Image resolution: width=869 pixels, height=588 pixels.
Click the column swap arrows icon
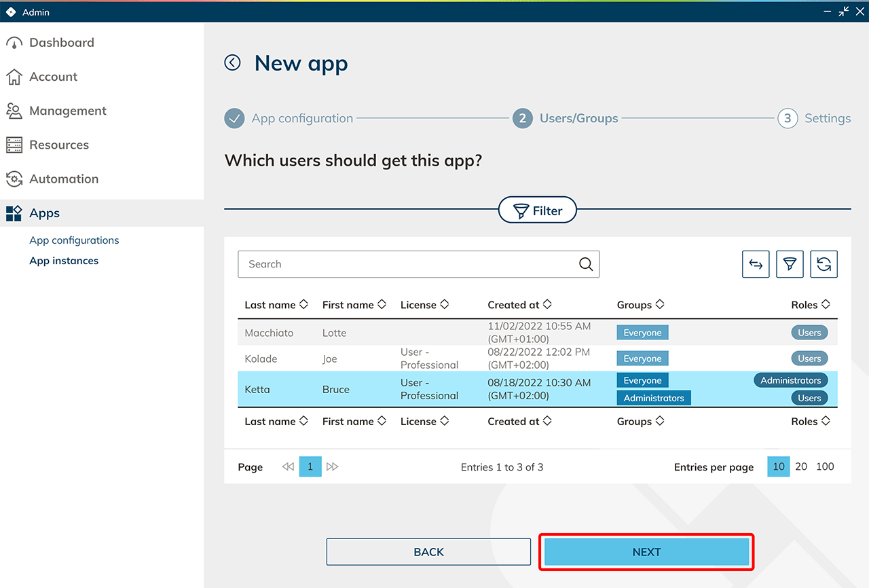click(x=756, y=265)
